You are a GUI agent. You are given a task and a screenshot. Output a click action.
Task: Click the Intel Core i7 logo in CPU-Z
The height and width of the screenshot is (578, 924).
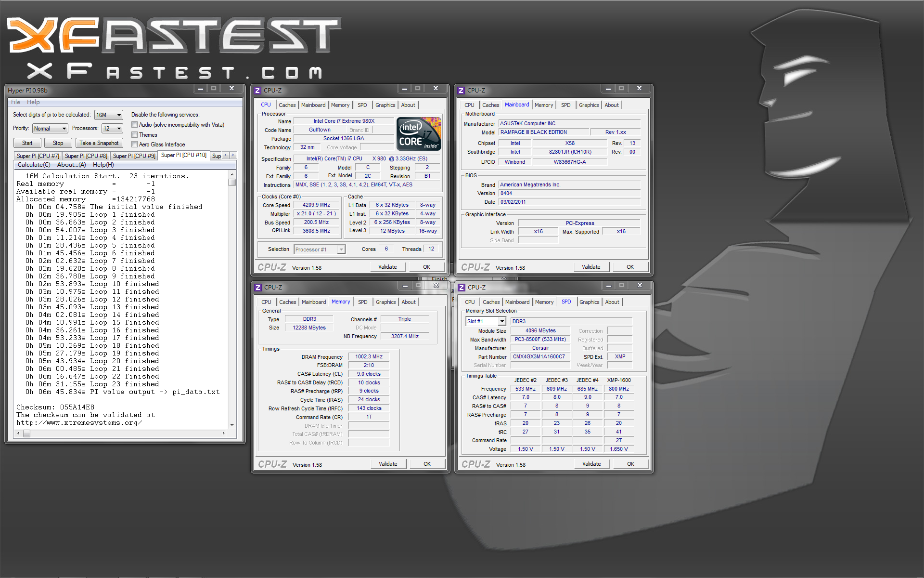tap(419, 134)
